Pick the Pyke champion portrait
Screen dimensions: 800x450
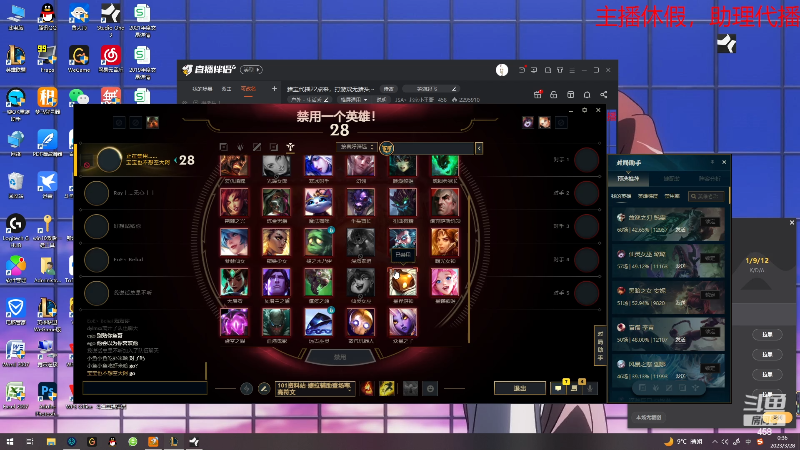[277, 322]
